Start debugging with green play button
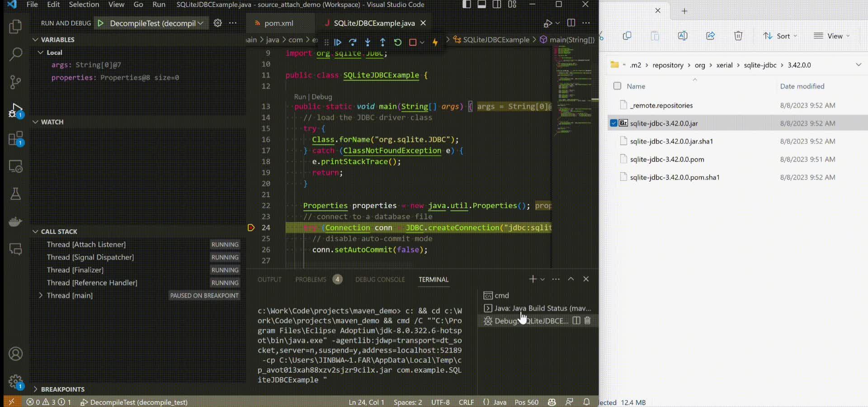 (x=101, y=23)
